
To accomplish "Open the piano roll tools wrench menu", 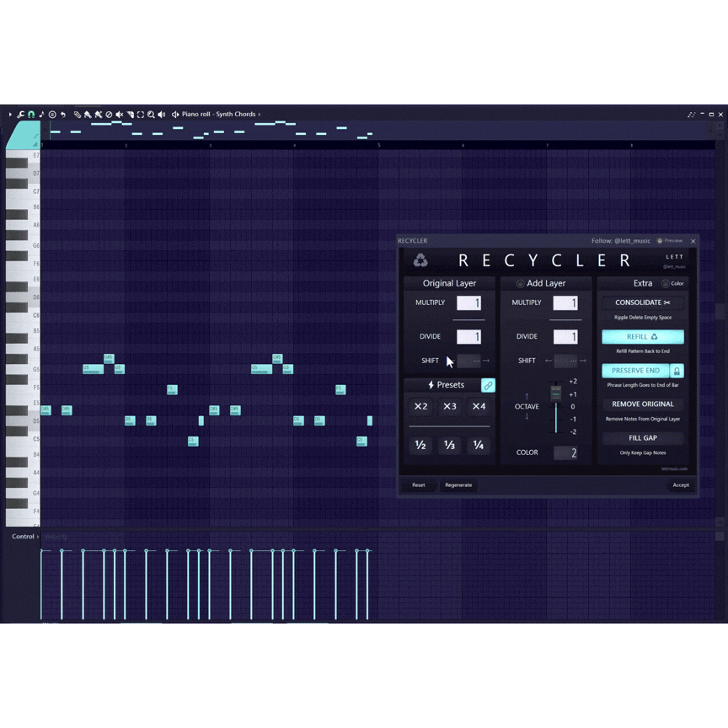I will point(20,115).
